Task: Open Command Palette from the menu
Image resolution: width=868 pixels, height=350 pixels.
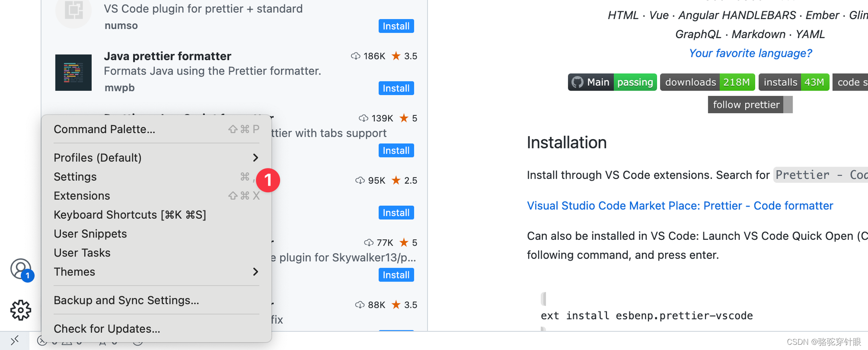Action: 156,129
